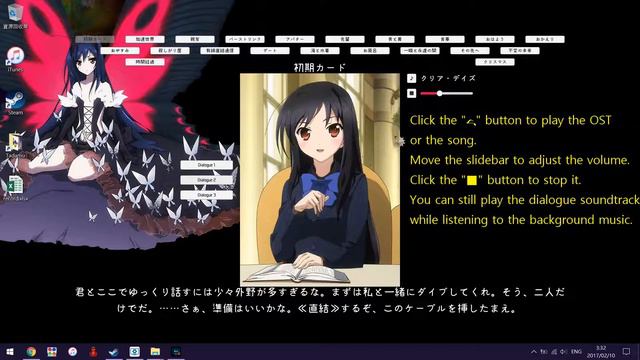Open the dark icon app in taskbar

tap(176, 351)
